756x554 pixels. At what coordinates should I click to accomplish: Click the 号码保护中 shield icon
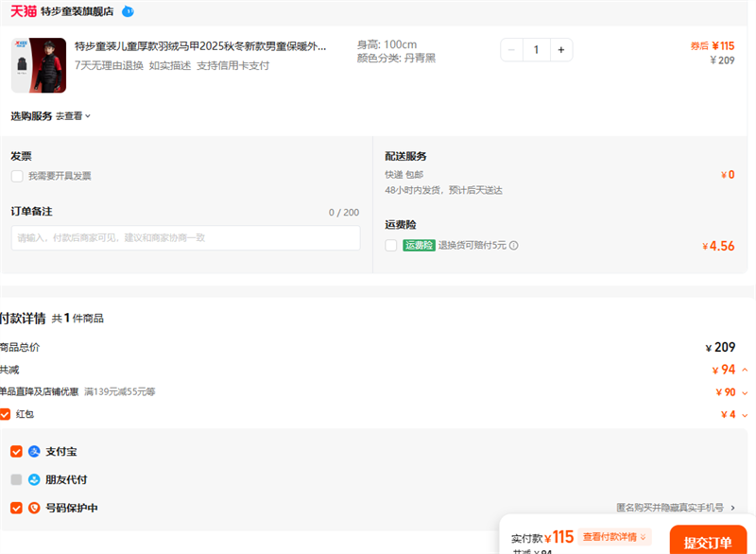(35, 509)
